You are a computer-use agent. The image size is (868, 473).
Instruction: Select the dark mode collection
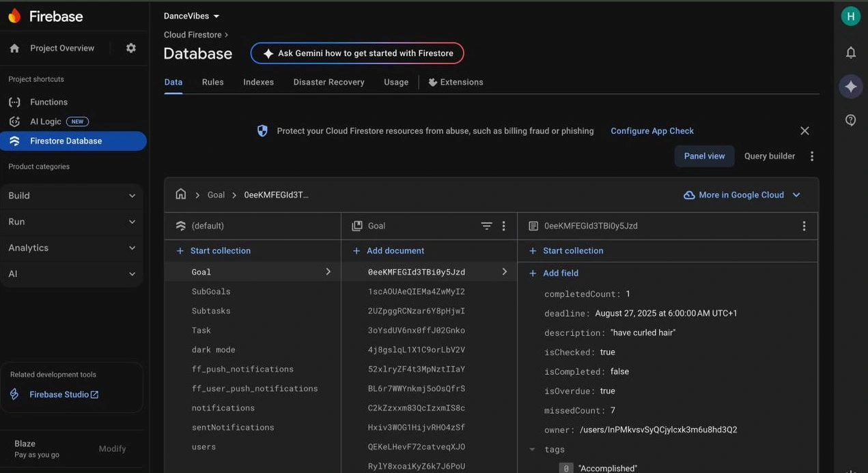(x=213, y=349)
